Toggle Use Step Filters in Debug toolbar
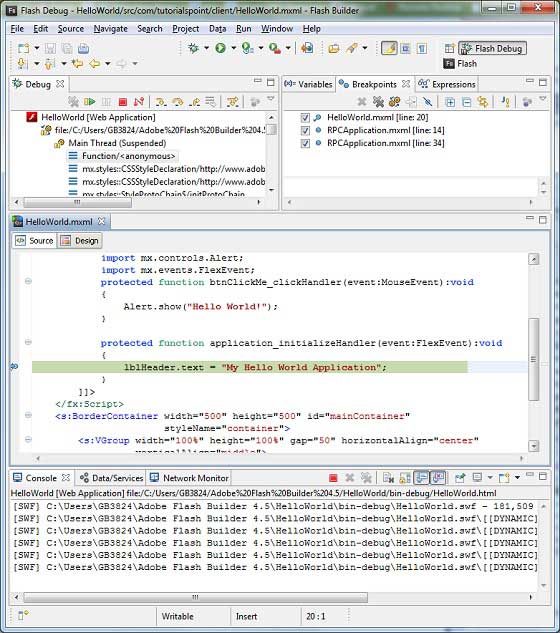This screenshot has height=633, width=560. coord(233,102)
